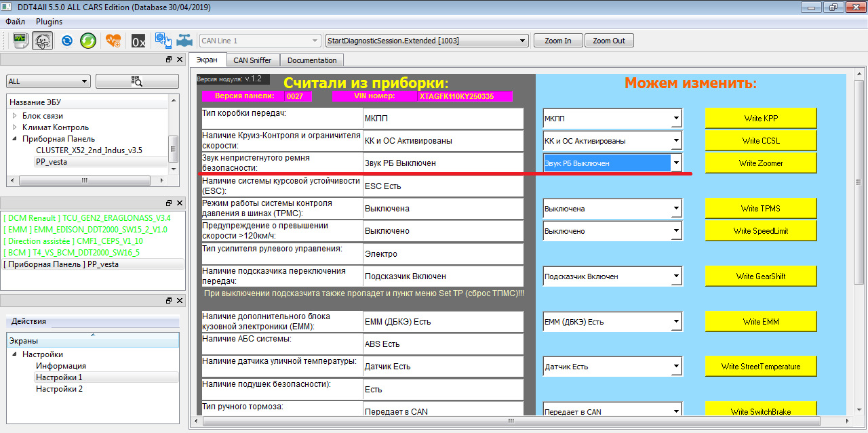868x433 pixels.
Task: Click the Write CCSL button
Action: pos(761,140)
